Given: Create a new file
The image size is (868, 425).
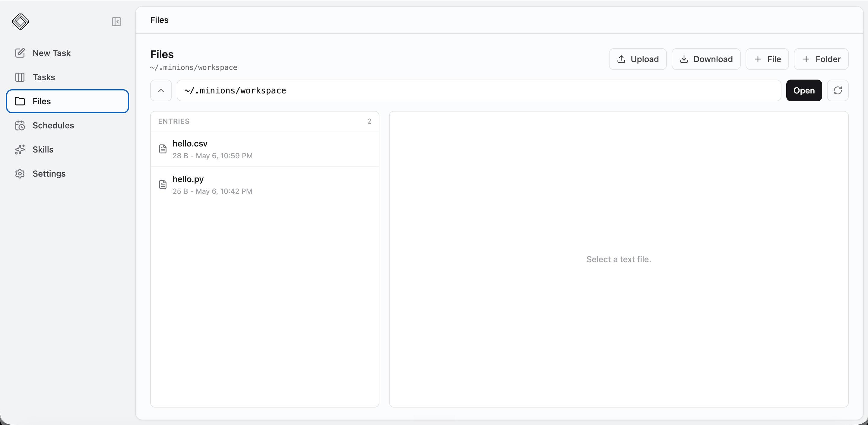Looking at the screenshot, I should tap(767, 59).
